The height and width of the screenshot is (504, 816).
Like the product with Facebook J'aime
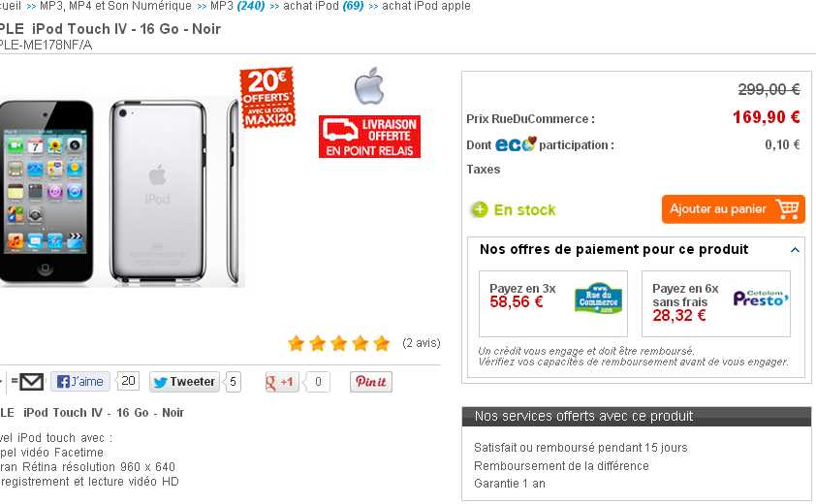80,382
